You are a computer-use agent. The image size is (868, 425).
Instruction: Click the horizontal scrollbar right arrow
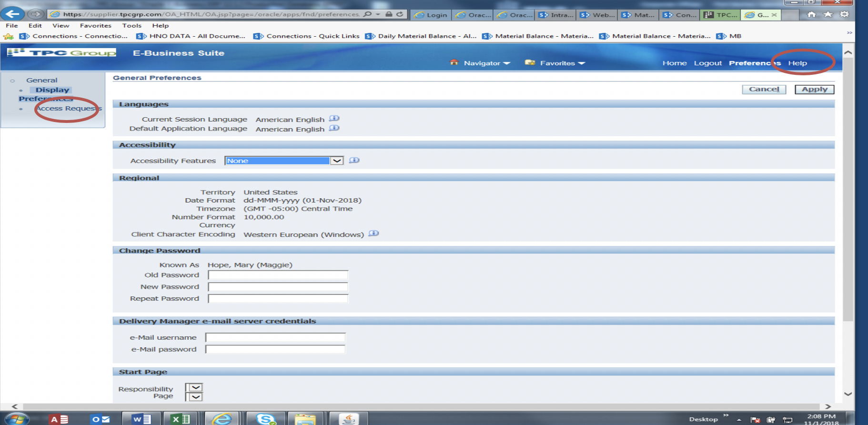tap(828, 406)
